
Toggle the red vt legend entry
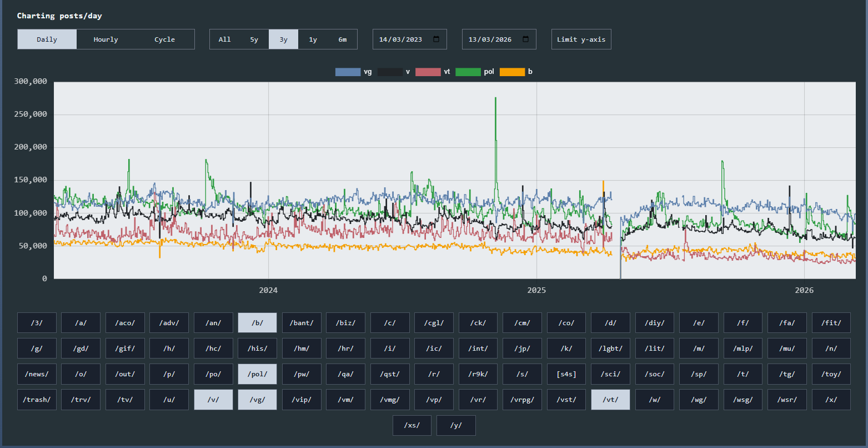[x=435, y=72]
